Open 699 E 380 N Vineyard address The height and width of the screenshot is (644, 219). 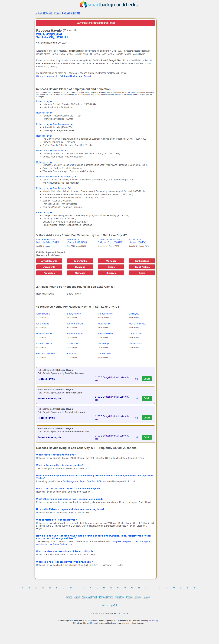tap(77, 241)
